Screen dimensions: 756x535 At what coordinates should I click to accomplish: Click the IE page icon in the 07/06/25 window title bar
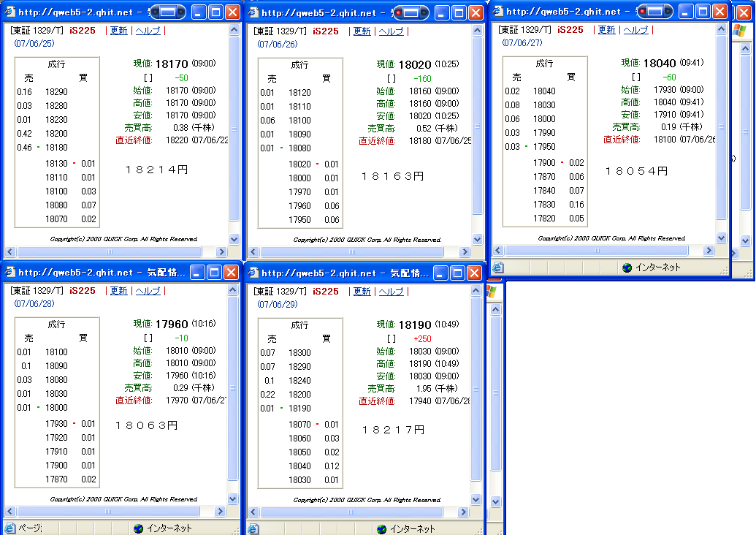click(x=10, y=12)
